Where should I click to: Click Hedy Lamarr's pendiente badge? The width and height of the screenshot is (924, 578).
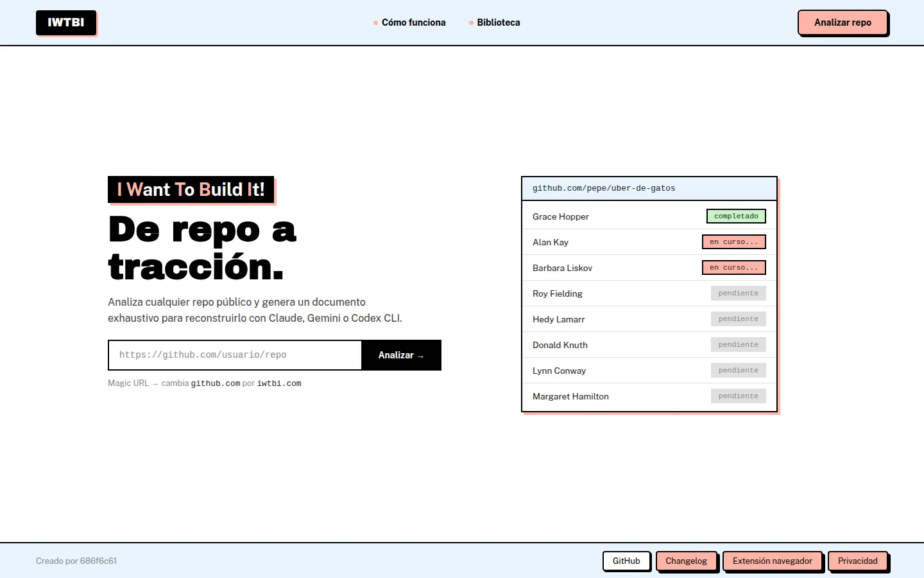coord(739,319)
